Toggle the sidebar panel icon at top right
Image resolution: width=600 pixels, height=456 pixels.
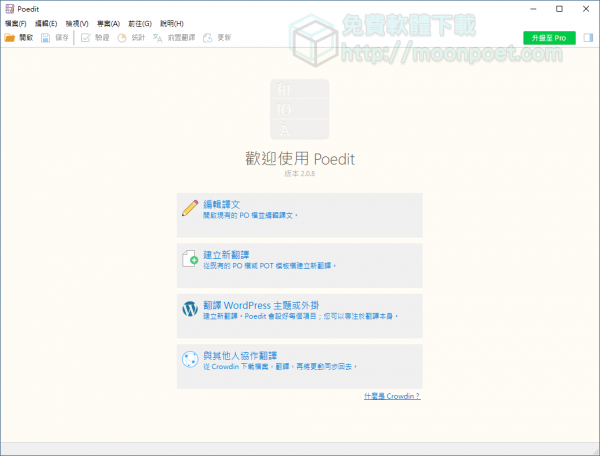click(588, 37)
